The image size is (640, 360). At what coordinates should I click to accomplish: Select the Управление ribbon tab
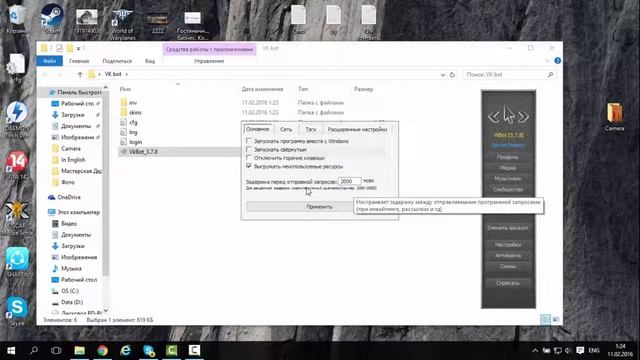coord(209,61)
